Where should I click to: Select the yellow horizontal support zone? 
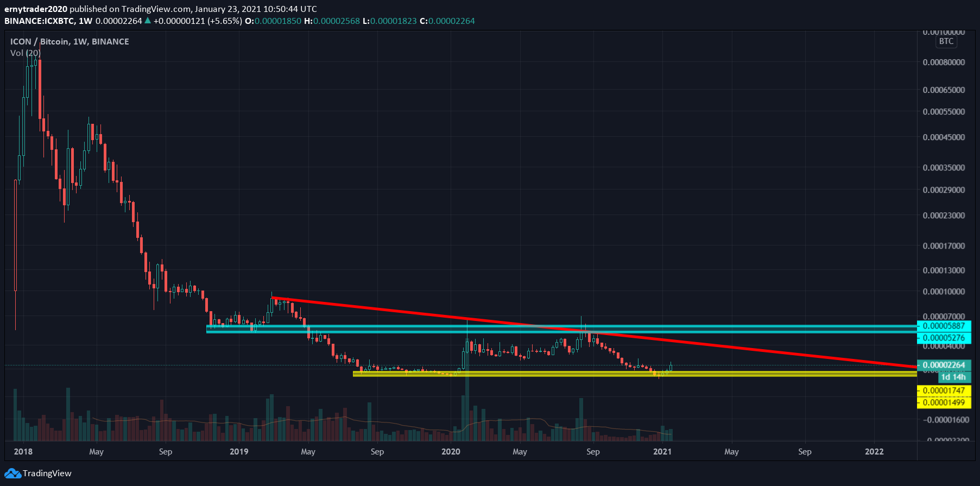(x=543, y=374)
